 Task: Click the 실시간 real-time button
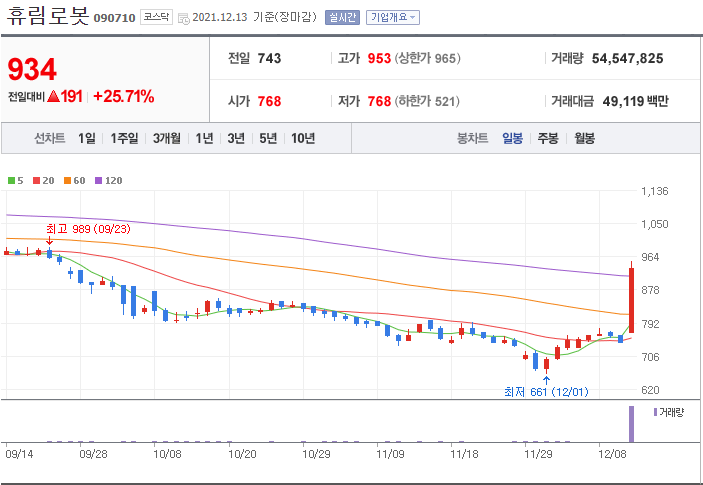(342, 17)
